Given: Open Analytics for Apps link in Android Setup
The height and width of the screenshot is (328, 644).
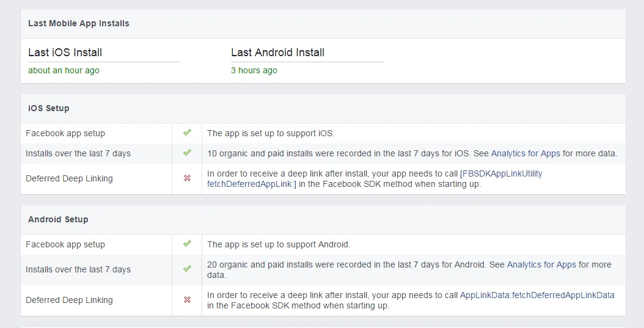Looking at the screenshot, I should click(541, 264).
